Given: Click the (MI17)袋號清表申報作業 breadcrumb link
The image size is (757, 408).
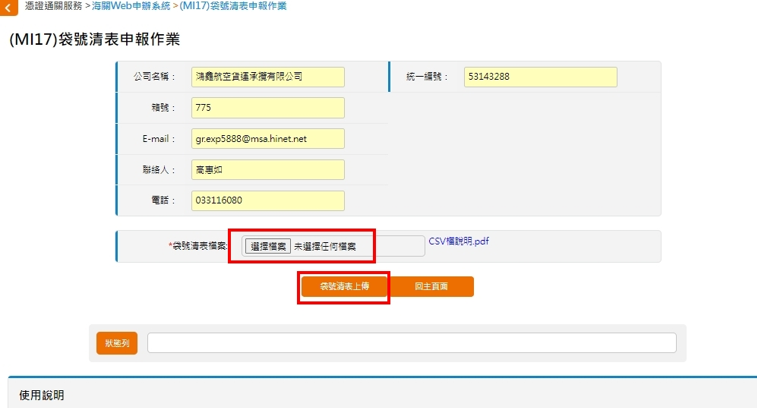Looking at the screenshot, I should click(x=232, y=6).
